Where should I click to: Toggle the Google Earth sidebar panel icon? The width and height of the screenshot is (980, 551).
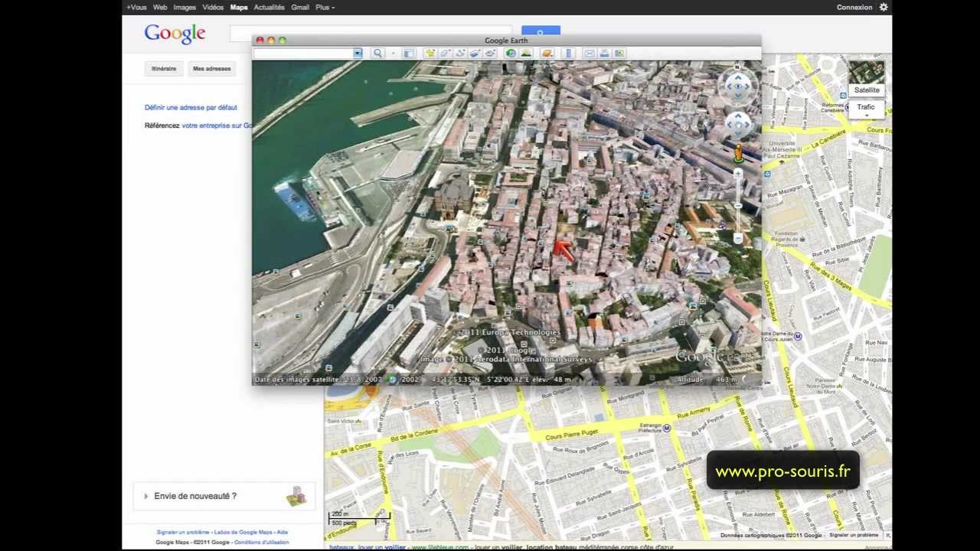click(x=409, y=53)
